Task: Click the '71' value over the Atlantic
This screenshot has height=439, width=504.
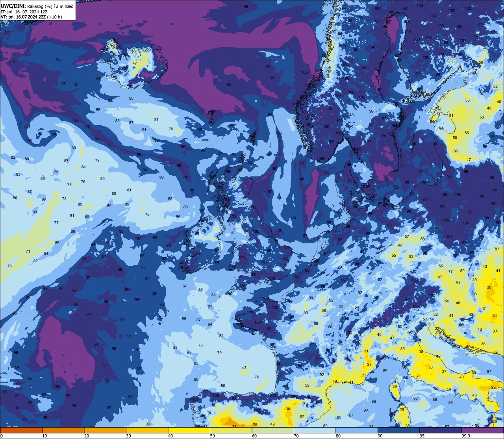Action: coord(28,251)
